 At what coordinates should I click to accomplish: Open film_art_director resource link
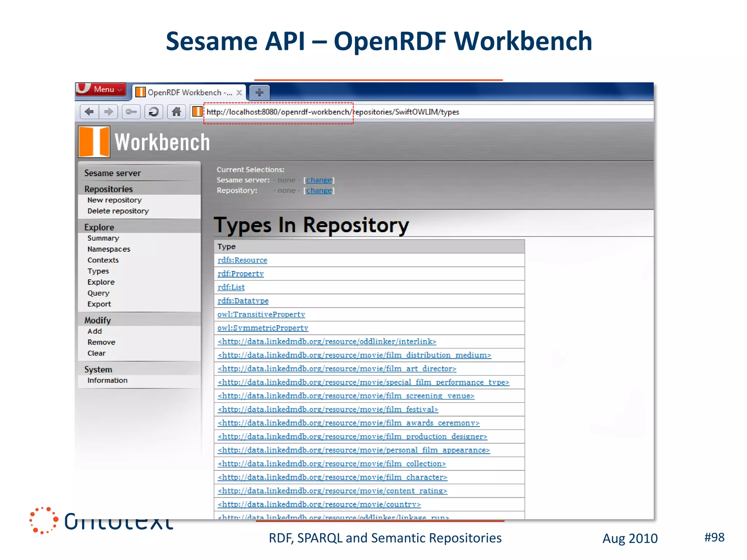tap(337, 369)
